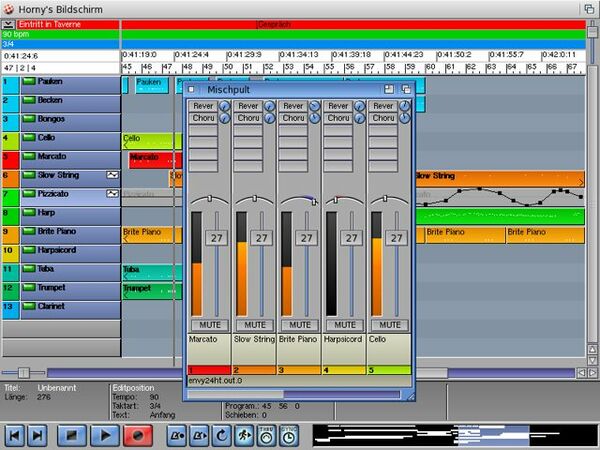Expand the Pizzicato automation lane
This screenshot has width=600, height=450.
point(112,195)
